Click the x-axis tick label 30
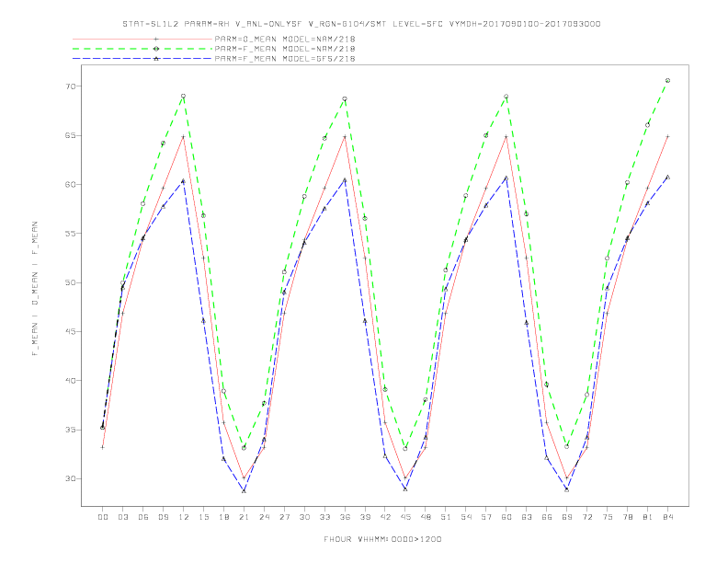 304,517
